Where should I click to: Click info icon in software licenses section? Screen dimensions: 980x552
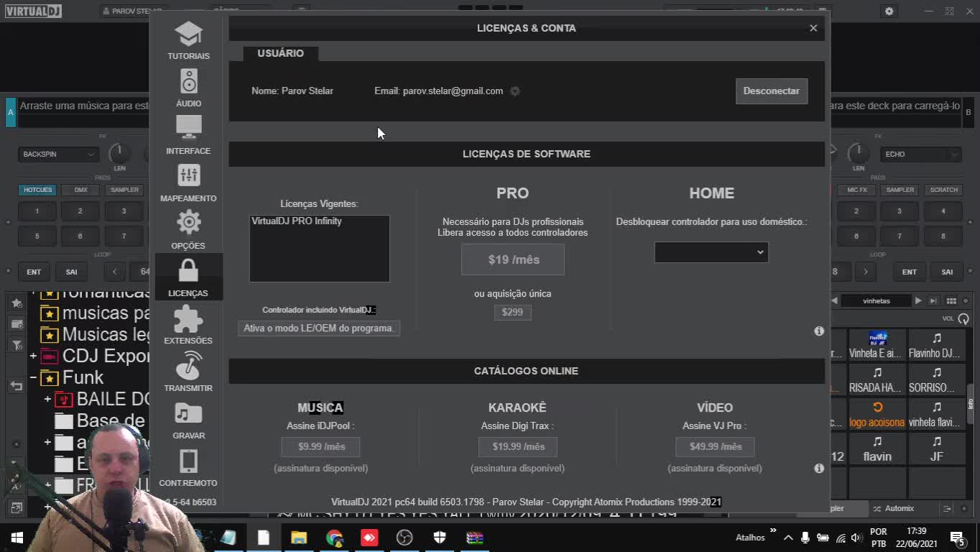(x=819, y=331)
